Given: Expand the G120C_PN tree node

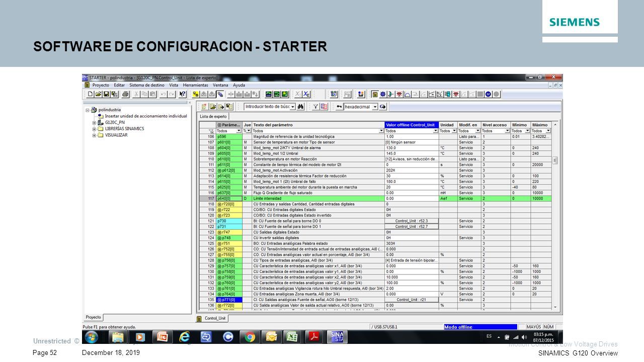Looking at the screenshot, I should click(94, 122).
